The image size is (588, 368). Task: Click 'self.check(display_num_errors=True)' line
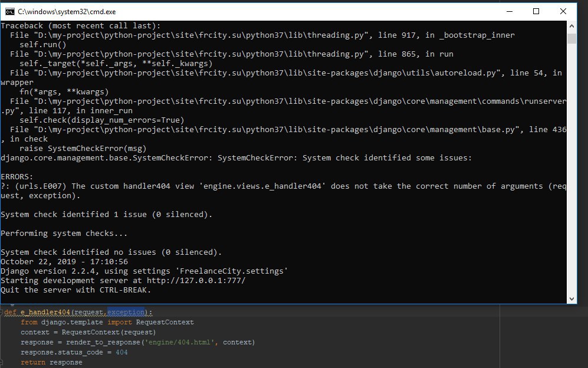click(x=102, y=120)
